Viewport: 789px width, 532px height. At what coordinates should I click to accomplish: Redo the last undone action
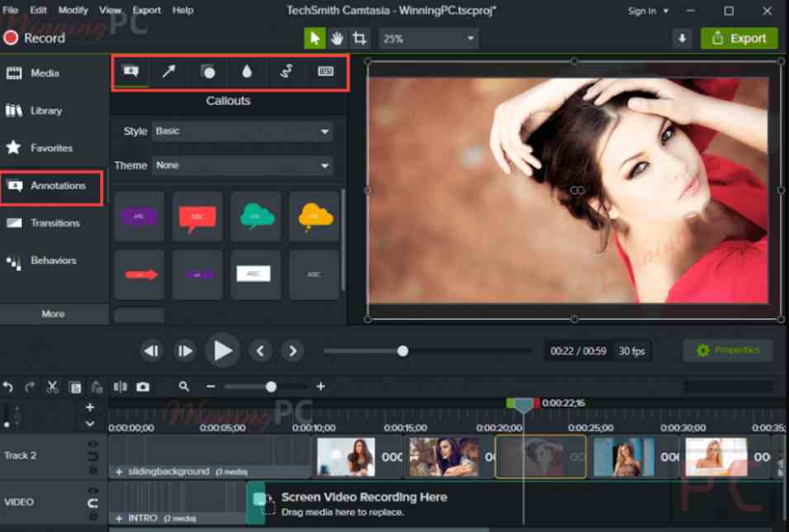[30, 387]
